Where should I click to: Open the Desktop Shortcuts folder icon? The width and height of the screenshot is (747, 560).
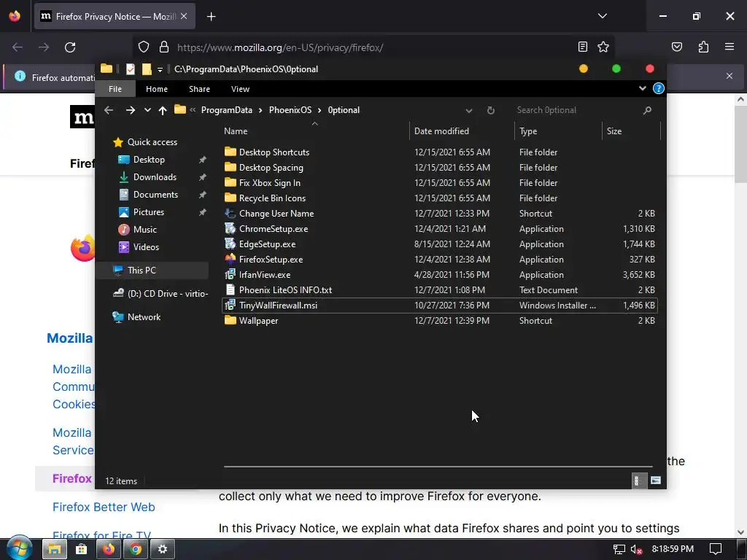(x=230, y=152)
